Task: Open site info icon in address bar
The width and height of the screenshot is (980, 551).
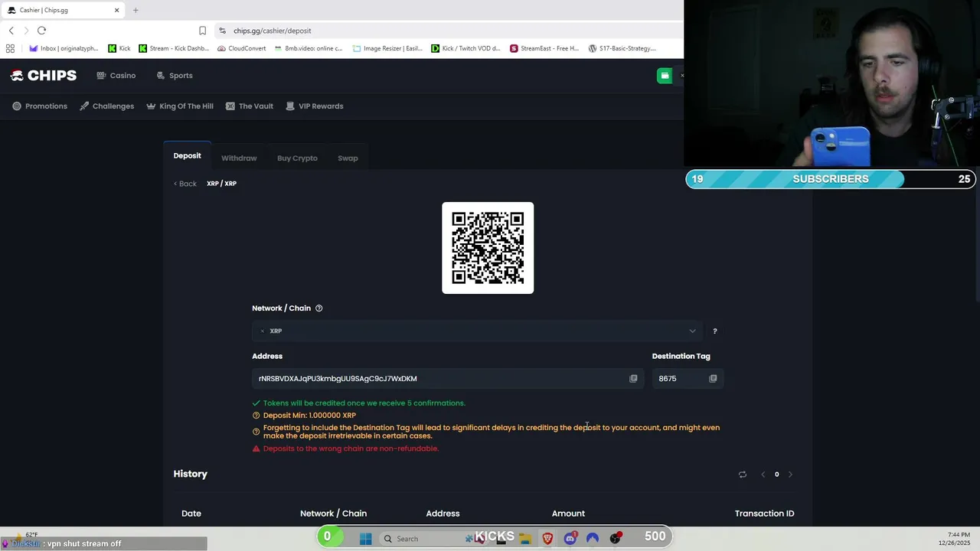Action: coord(222,31)
